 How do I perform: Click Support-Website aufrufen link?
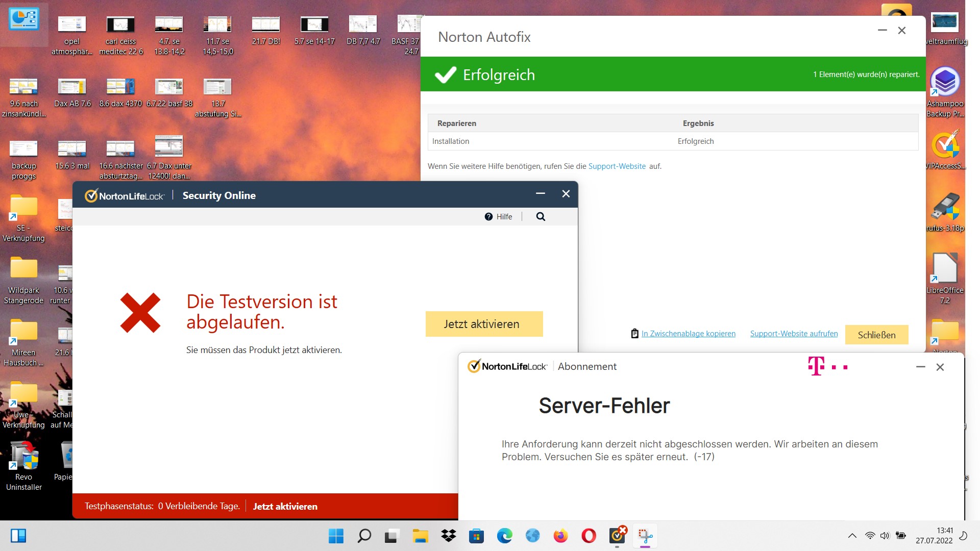click(794, 334)
